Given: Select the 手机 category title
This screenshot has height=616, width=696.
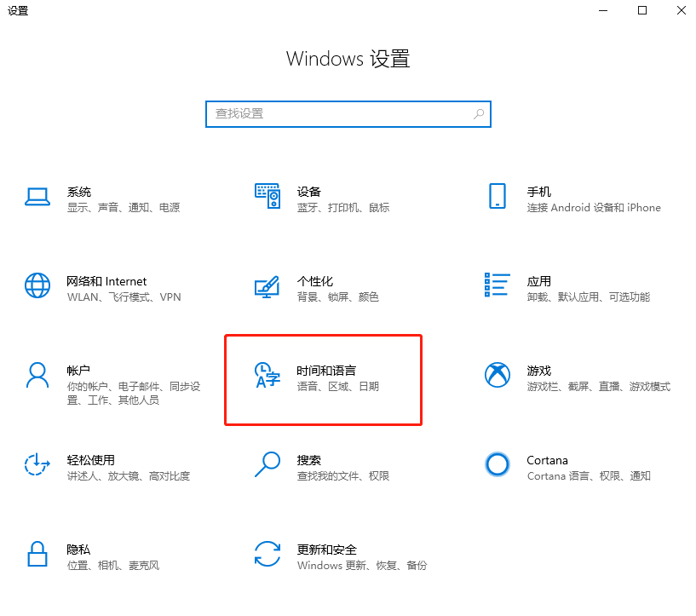Looking at the screenshot, I should pos(539,192).
